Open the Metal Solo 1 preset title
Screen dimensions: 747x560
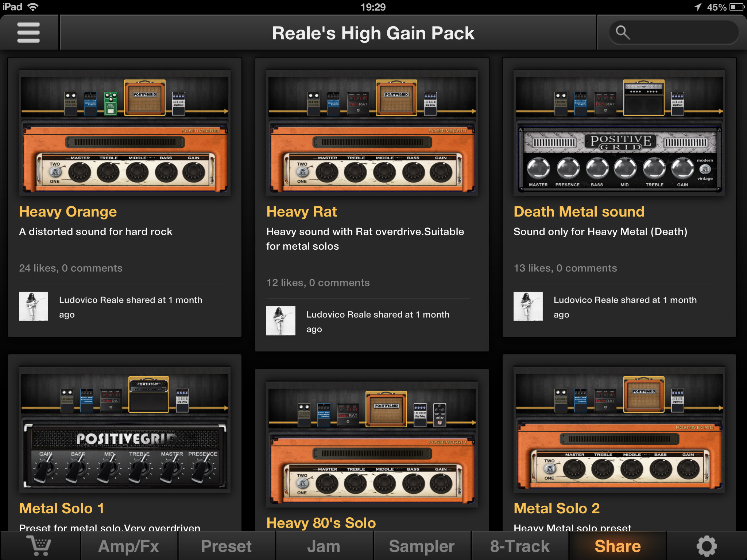coord(62,508)
